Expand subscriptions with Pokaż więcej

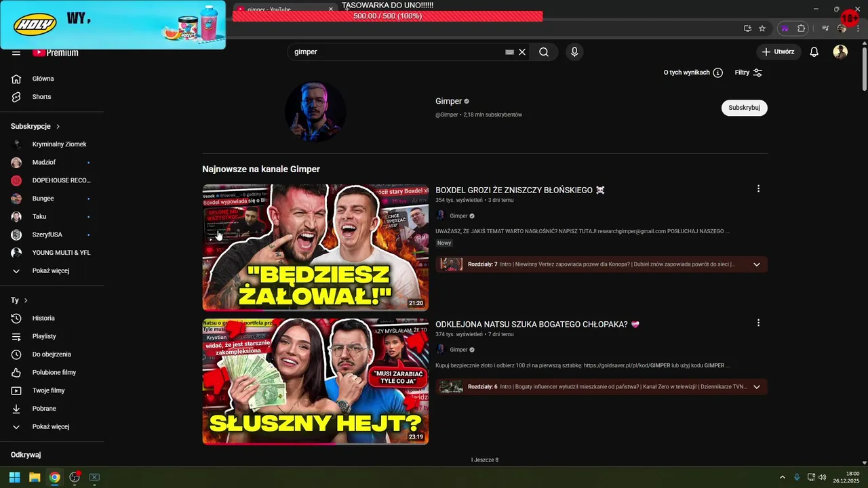tap(52, 270)
